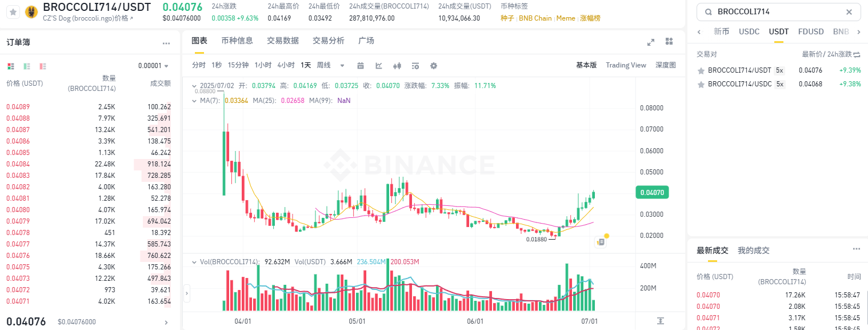Select the FDUSD market tab
The image size is (868, 330).
pyautogui.click(x=810, y=31)
